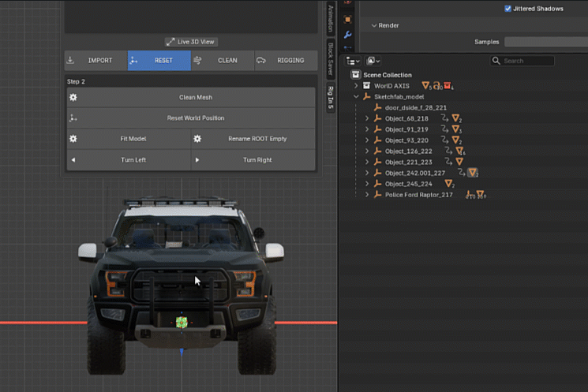
Task: Click the outliner Search field
Action: click(522, 61)
